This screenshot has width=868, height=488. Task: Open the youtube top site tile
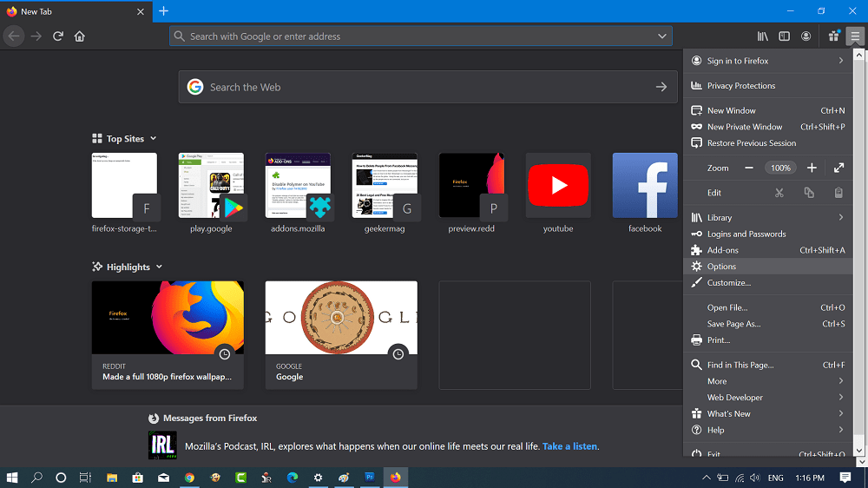click(x=558, y=186)
